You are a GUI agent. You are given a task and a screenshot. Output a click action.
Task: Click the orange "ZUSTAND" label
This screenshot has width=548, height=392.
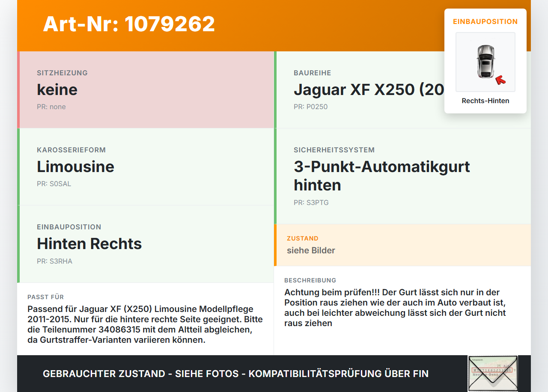[x=303, y=238]
